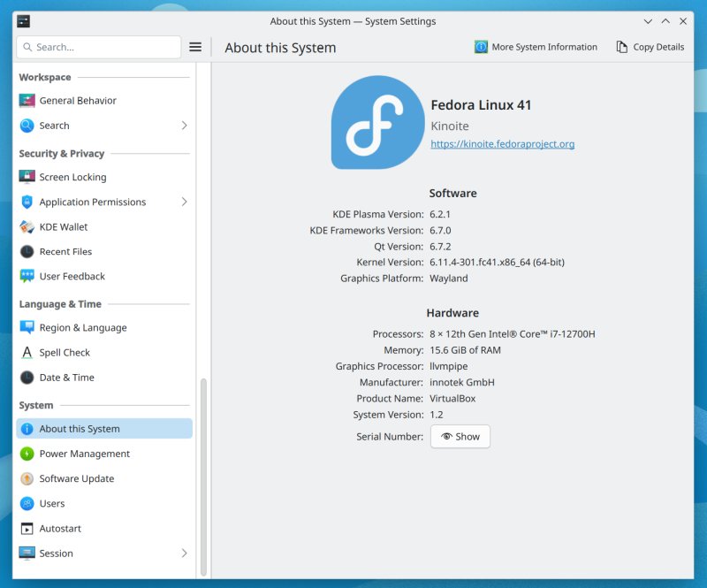Expand the Application Permissions chevron

coord(184,202)
